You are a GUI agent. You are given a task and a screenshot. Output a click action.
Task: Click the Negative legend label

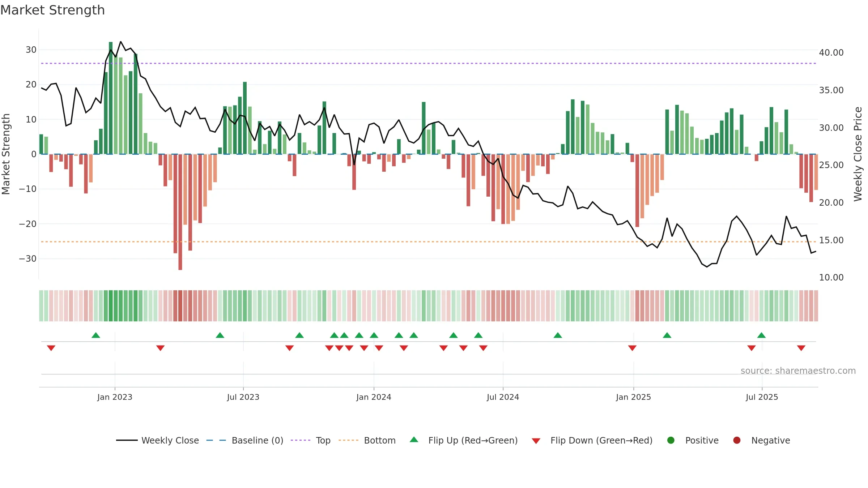771,440
